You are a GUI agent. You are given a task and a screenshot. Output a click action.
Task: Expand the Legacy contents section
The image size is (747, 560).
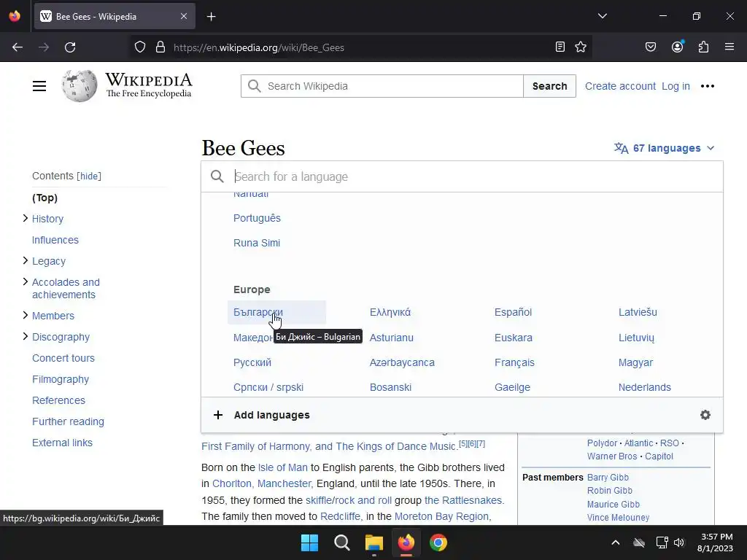pyautogui.click(x=26, y=260)
